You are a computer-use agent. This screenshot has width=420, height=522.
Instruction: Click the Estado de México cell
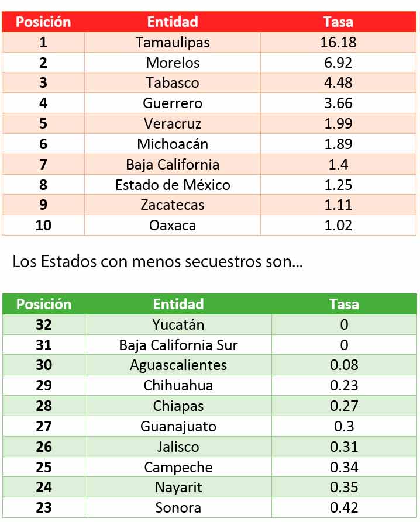[x=173, y=185]
